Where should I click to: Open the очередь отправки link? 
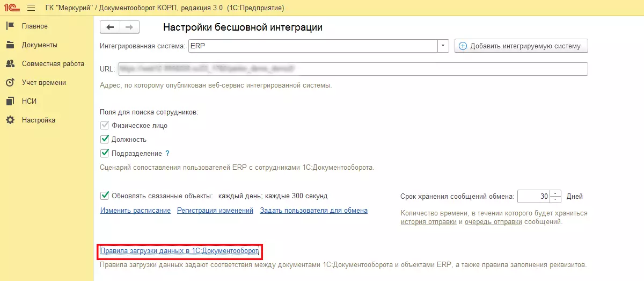[493, 221]
